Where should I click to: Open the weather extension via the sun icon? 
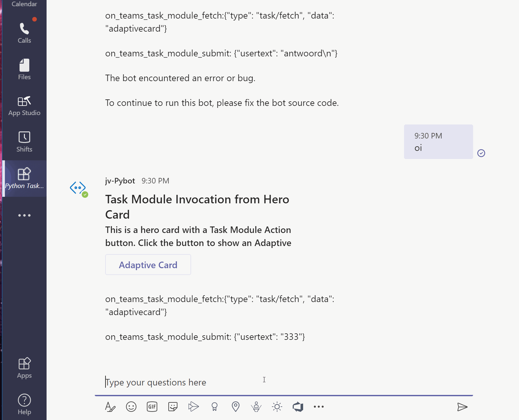click(x=277, y=407)
